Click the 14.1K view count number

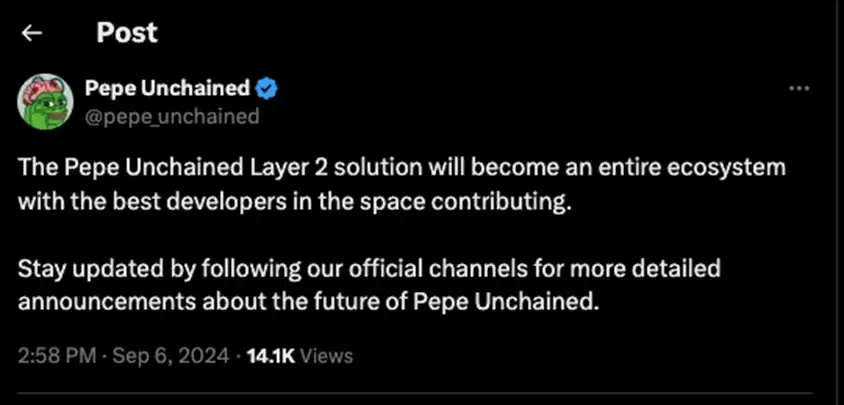click(271, 355)
